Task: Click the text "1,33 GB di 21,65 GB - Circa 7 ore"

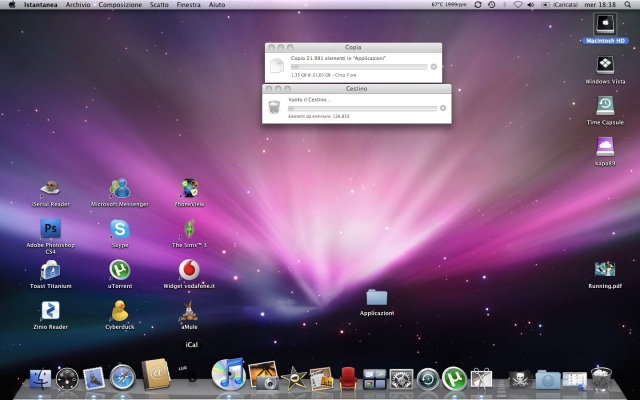Action: pyautogui.click(x=324, y=75)
